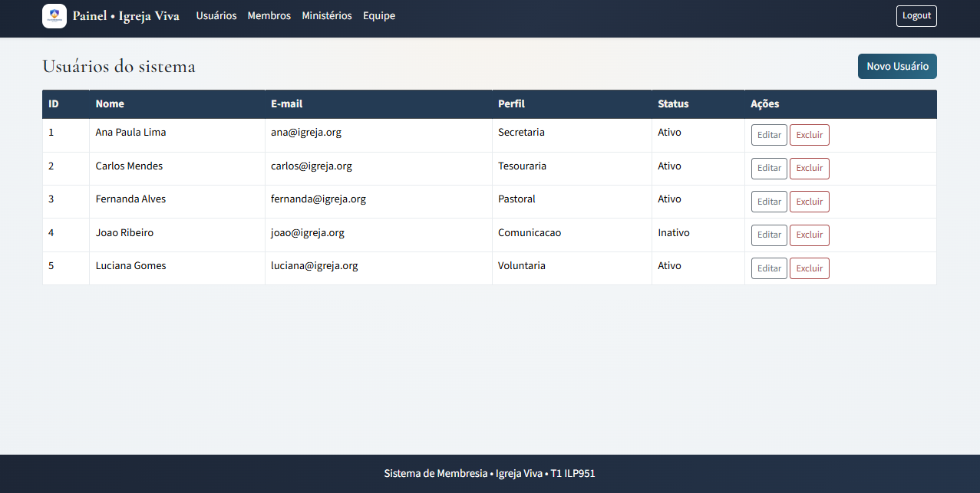
Task: Navigate to the Equipe page
Action: pos(379,16)
